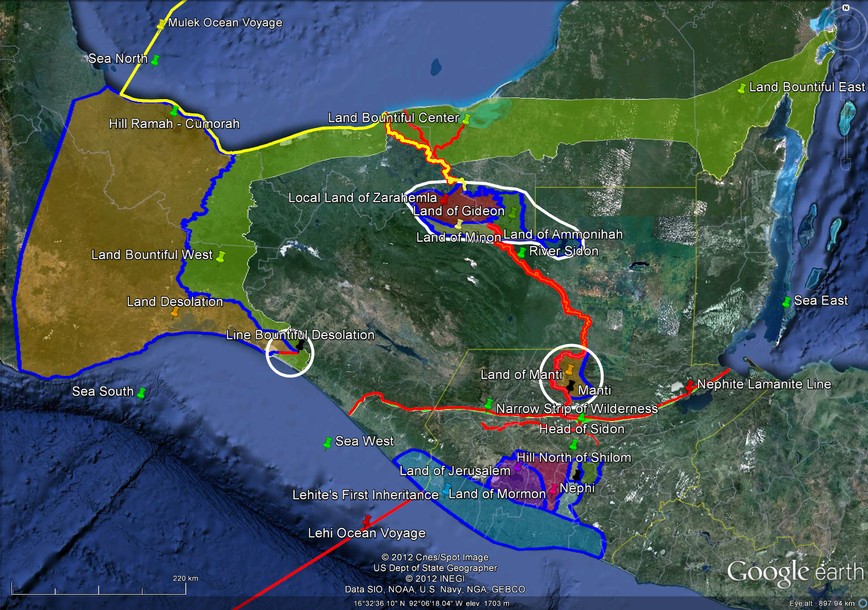
Task: Select the black Manti pushpin
Action: (x=570, y=386)
